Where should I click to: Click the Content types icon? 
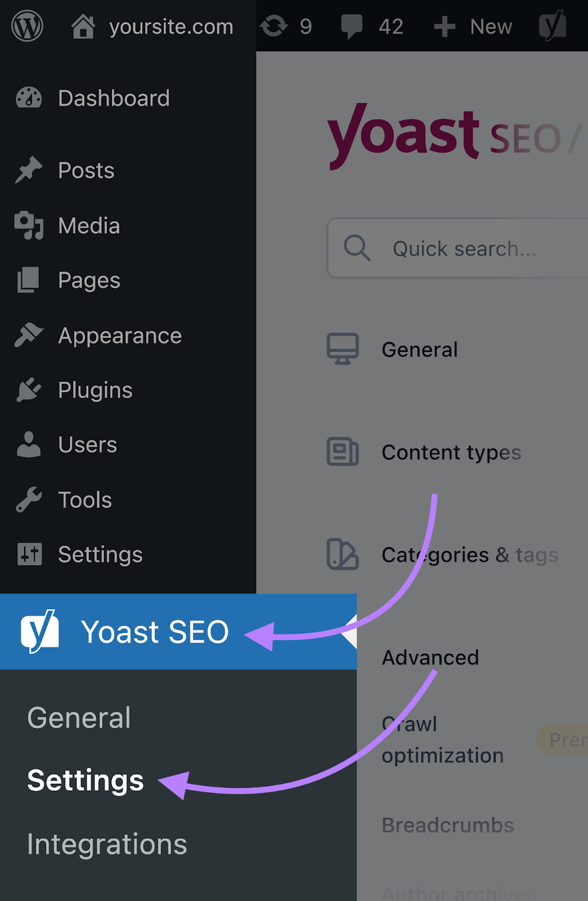pos(342,452)
